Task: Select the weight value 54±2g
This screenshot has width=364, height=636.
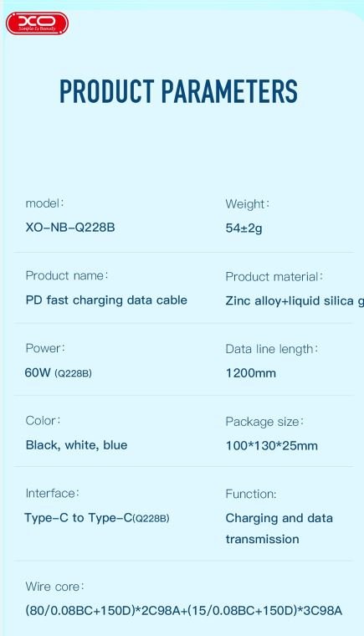Action: coord(244,228)
